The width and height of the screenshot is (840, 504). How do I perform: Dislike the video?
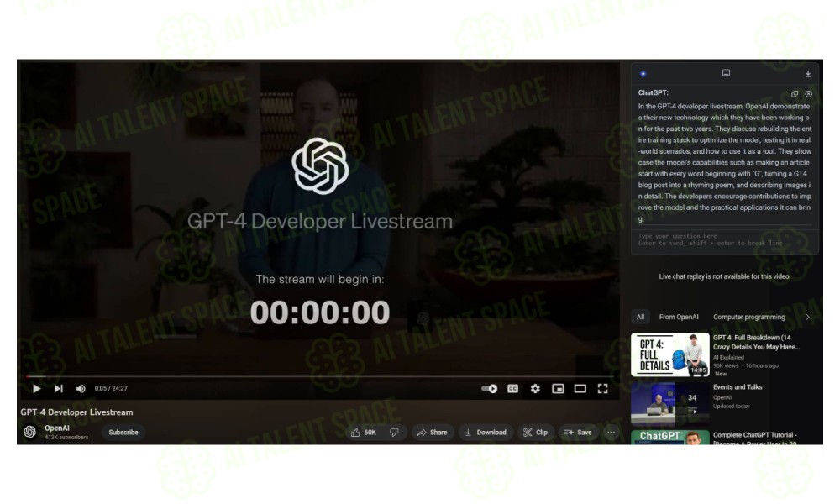click(x=394, y=433)
